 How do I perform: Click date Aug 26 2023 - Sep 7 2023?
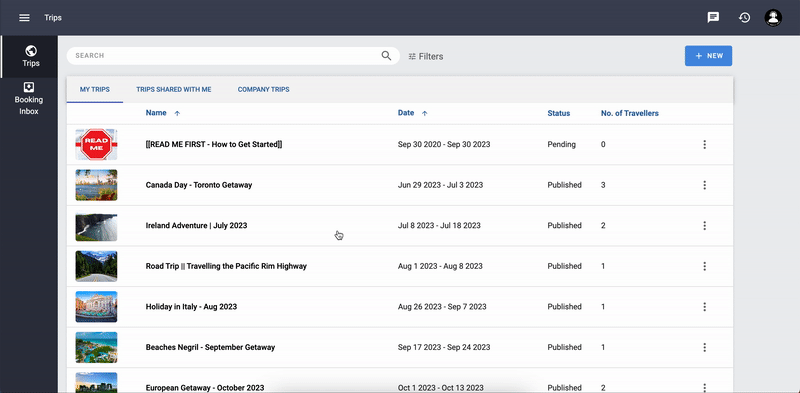[x=442, y=307]
